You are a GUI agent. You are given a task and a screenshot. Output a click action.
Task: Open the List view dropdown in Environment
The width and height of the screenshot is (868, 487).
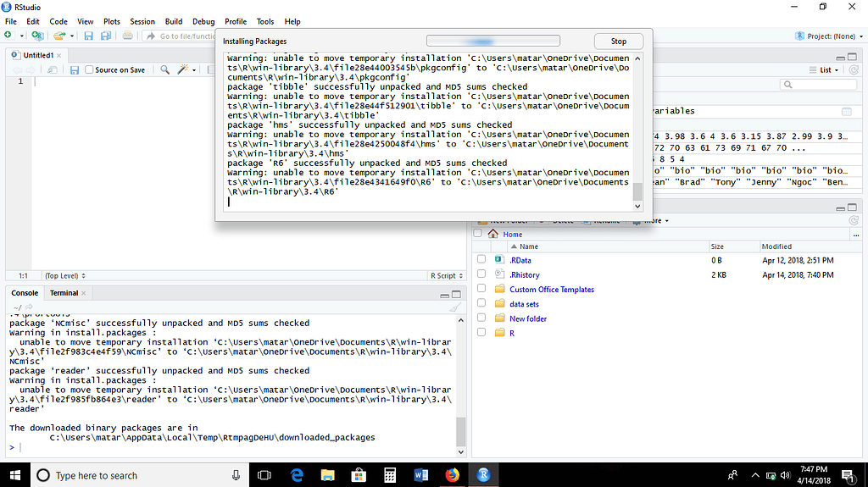pyautogui.click(x=824, y=69)
